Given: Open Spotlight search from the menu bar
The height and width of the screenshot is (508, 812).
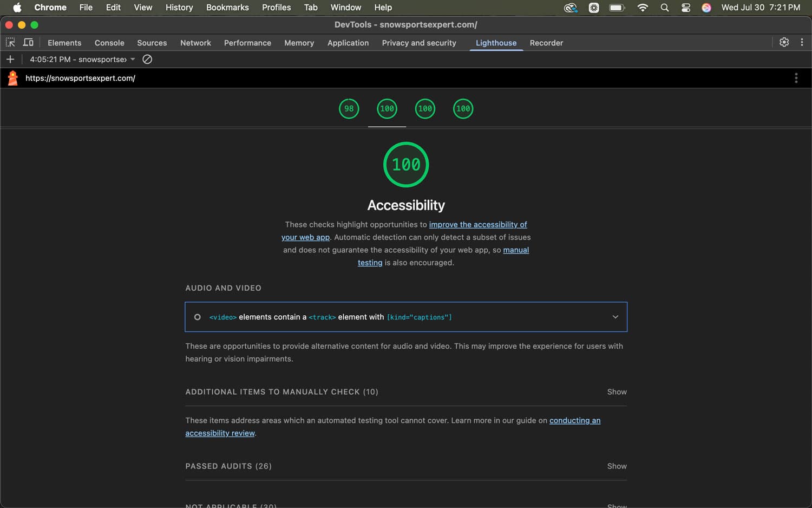Looking at the screenshot, I should [x=664, y=8].
